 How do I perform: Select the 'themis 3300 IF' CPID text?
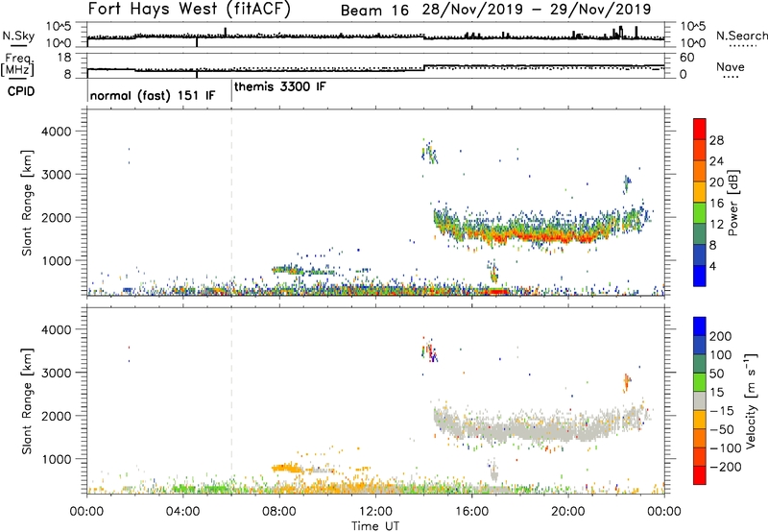pyautogui.click(x=279, y=86)
